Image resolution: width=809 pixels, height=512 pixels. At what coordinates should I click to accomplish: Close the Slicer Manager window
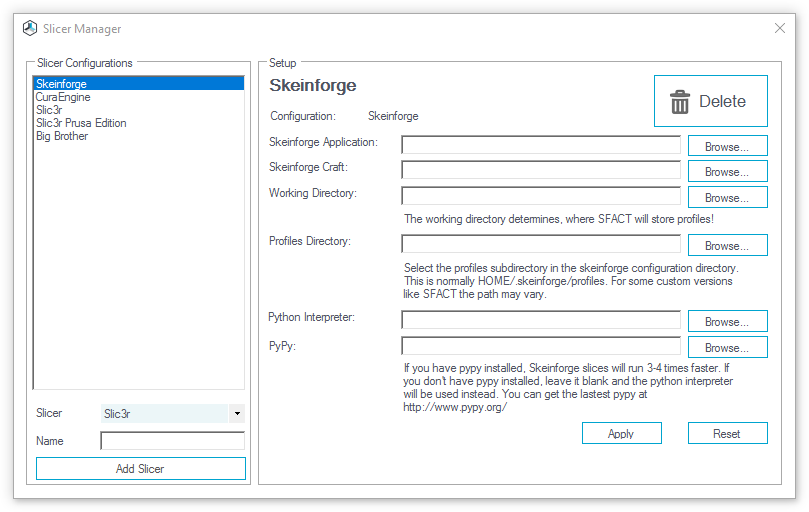click(780, 28)
